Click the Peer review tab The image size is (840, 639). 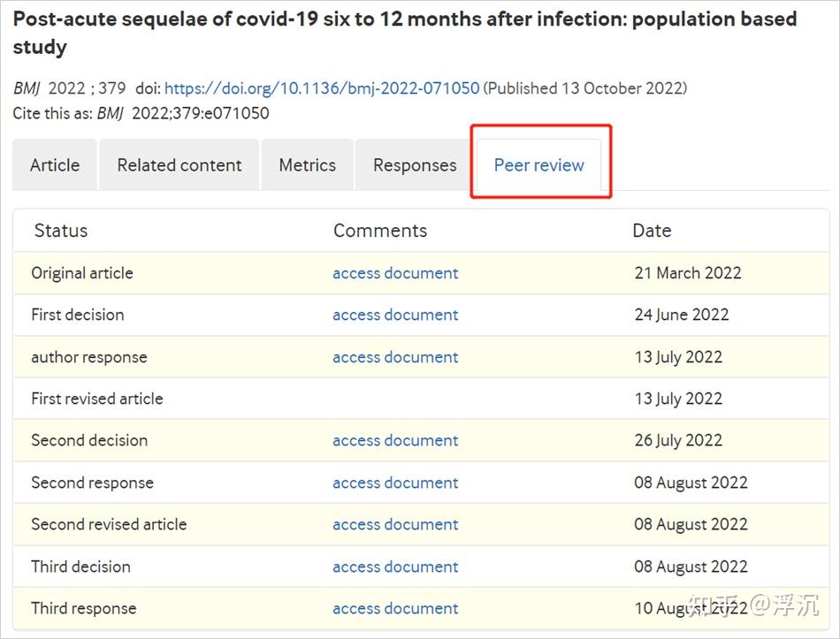coord(538,165)
